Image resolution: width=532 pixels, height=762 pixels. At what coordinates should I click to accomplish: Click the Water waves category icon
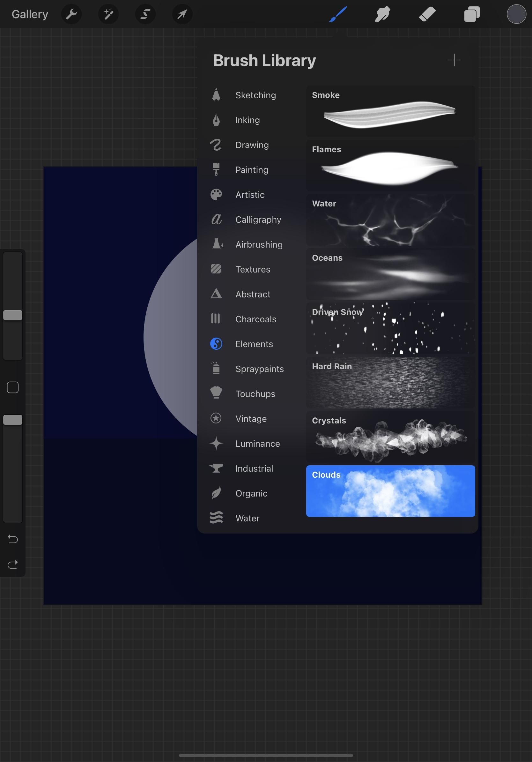(216, 518)
